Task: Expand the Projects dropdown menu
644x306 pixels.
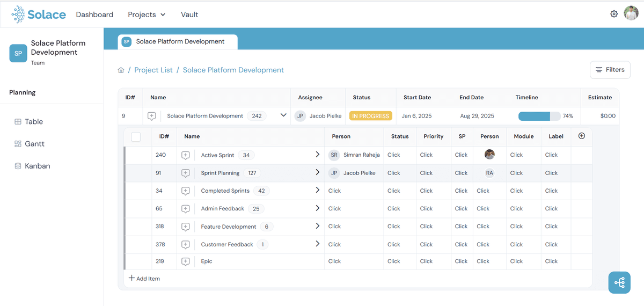Action: (x=147, y=14)
